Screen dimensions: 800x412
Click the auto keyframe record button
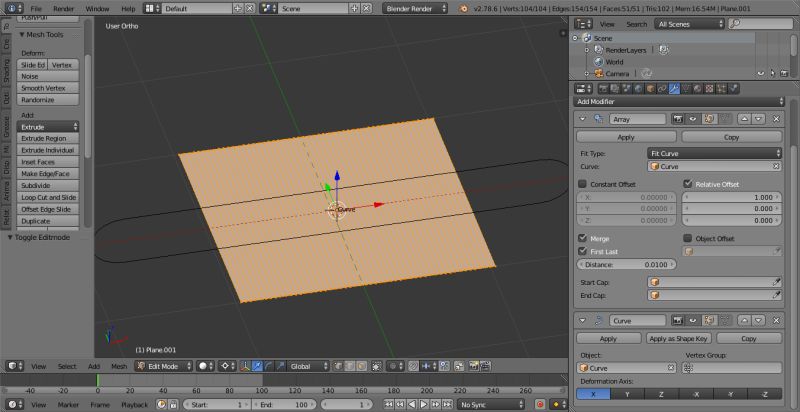click(540, 404)
